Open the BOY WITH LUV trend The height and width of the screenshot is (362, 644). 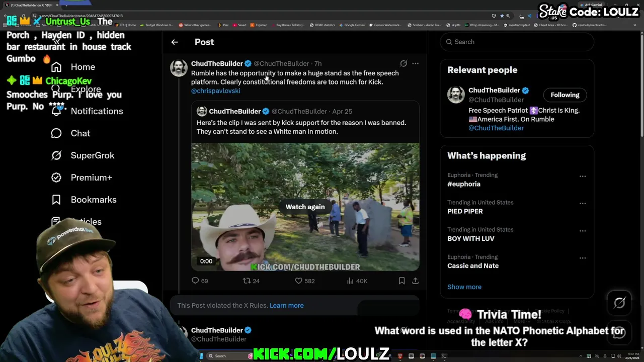point(470,238)
